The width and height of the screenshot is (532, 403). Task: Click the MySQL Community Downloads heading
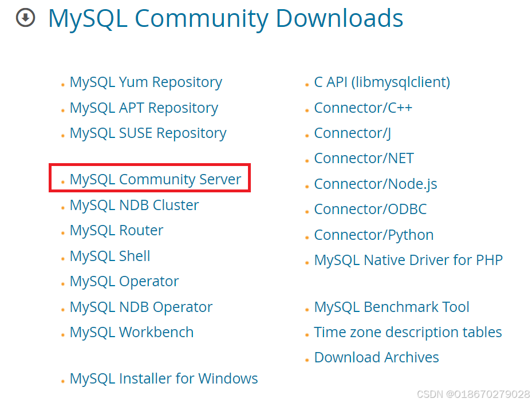[226, 18]
